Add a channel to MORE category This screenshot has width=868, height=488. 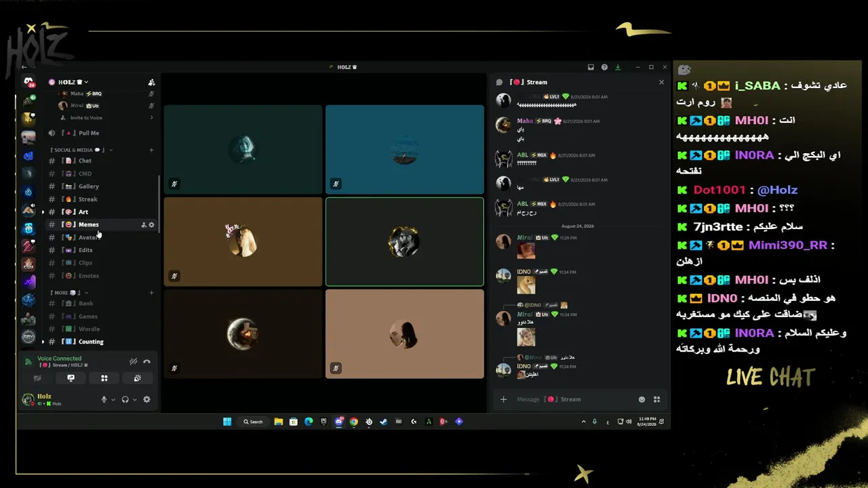click(151, 293)
